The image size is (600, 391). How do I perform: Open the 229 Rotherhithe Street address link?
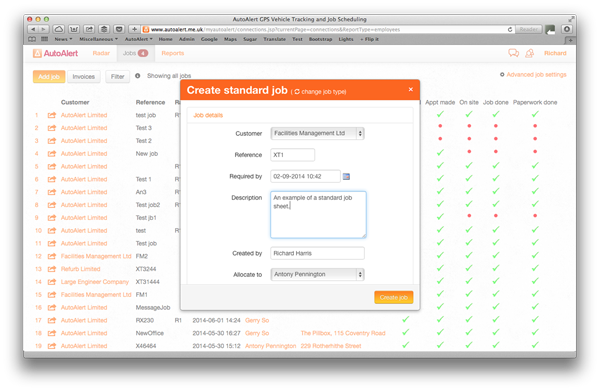331,346
